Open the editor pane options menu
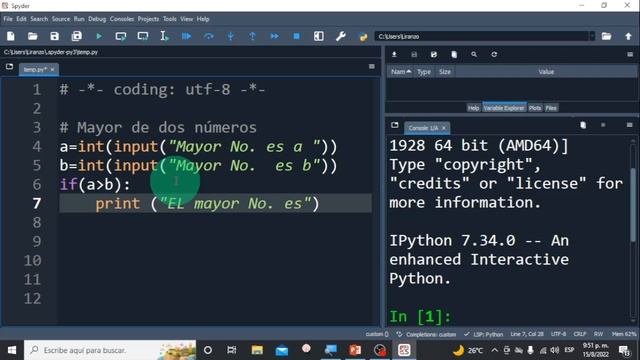The width and height of the screenshot is (640, 360). coord(372,66)
